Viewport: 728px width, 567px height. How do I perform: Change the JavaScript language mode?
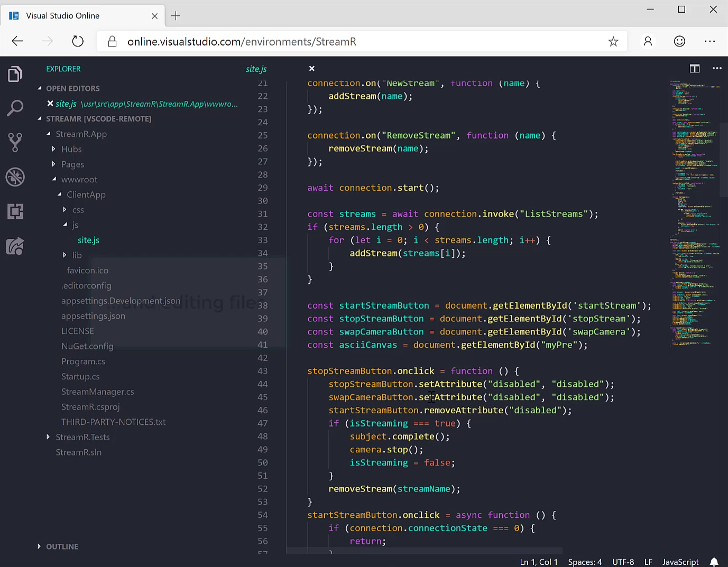(680, 562)
